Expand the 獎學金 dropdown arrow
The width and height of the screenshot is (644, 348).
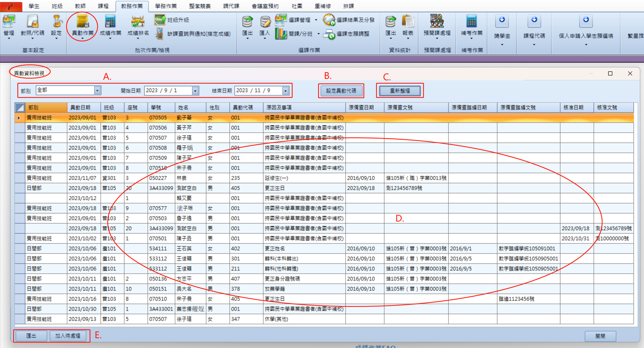502,45
